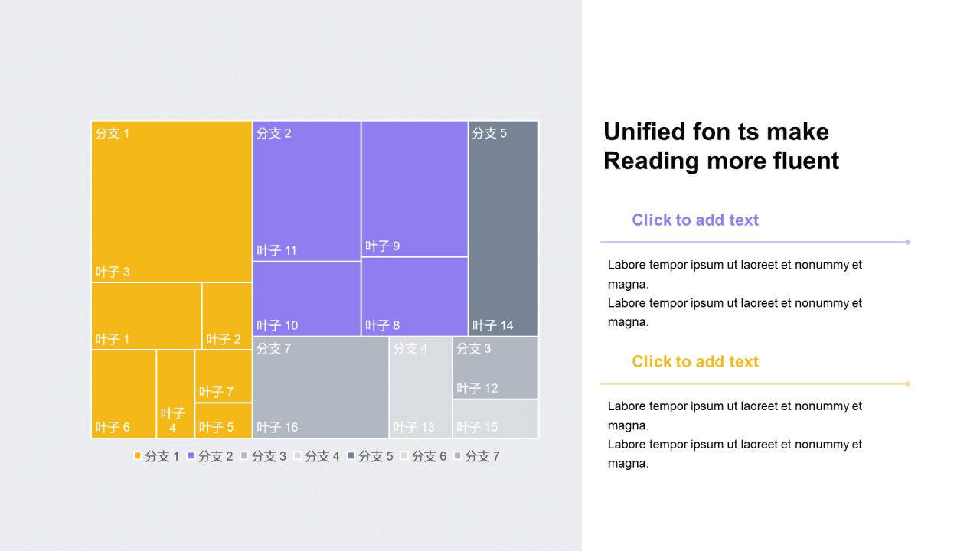Click the 叶子 3 treemap block

(171, 201)
